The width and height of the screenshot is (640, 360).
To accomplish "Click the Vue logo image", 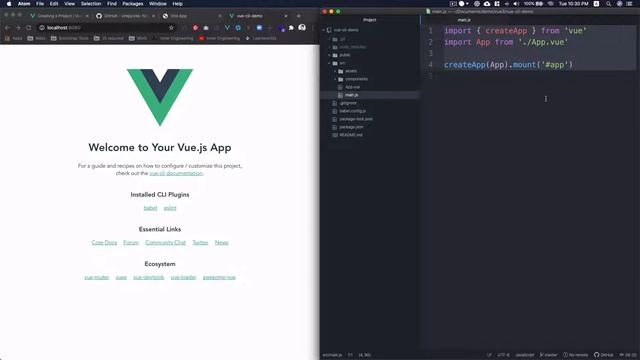I will coord(160,97).
